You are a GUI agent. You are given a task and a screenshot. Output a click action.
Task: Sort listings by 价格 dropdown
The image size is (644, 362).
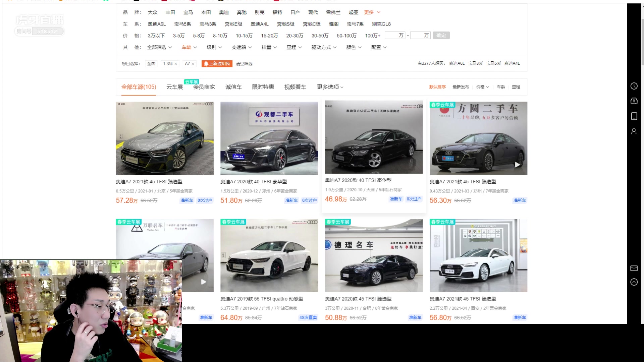[482, 87]
